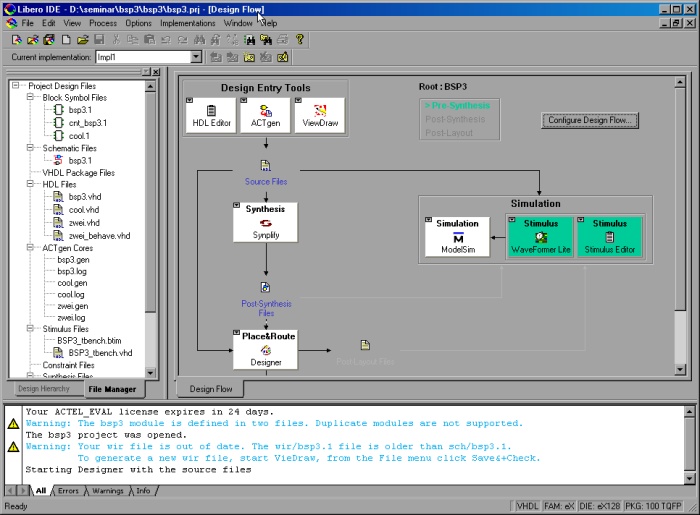Click the Open File folder icon
Image resolution: width=700 pixels, height=515 pixels.
pos(82,40)
